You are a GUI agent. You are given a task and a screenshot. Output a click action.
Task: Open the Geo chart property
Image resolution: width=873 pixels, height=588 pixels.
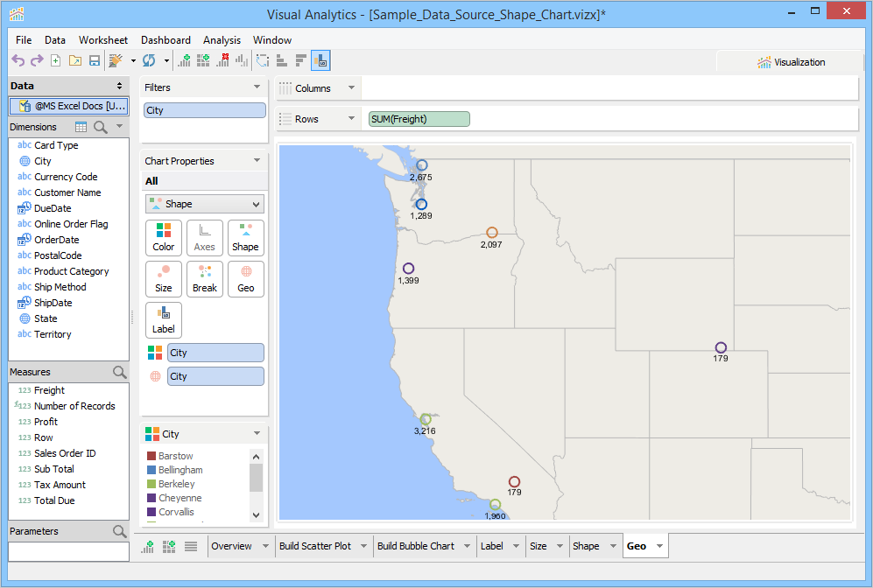(246, 279)
